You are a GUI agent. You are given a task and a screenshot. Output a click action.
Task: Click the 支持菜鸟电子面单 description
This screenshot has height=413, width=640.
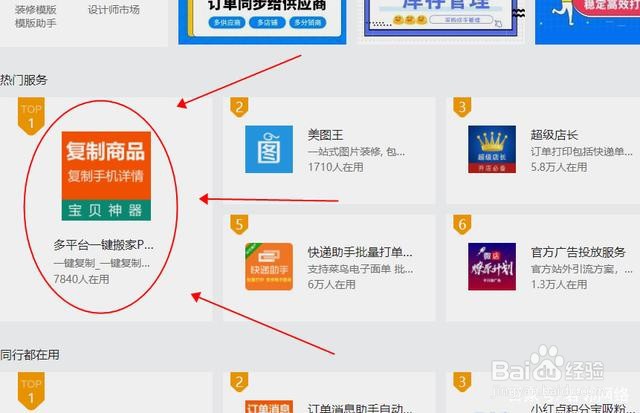360,269
